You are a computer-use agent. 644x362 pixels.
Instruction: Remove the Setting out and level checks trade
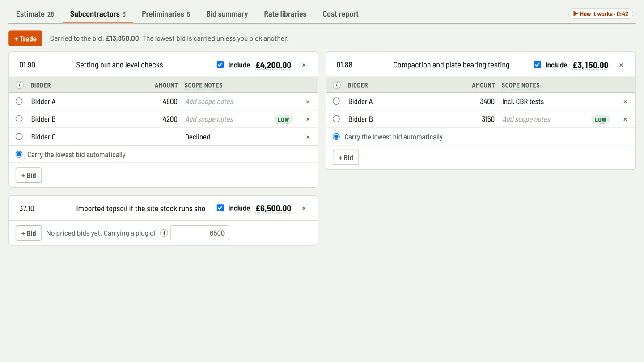(304, 65)
